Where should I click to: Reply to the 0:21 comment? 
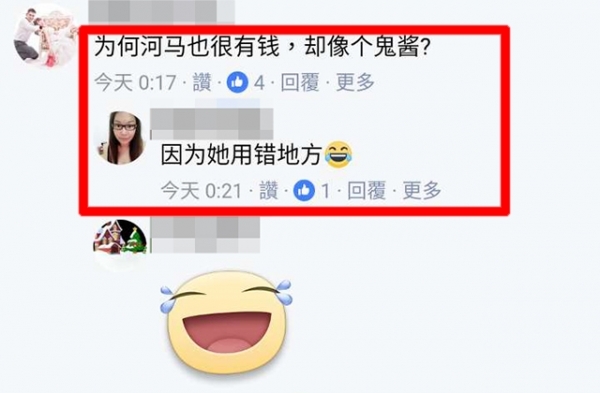pos(367,190)
